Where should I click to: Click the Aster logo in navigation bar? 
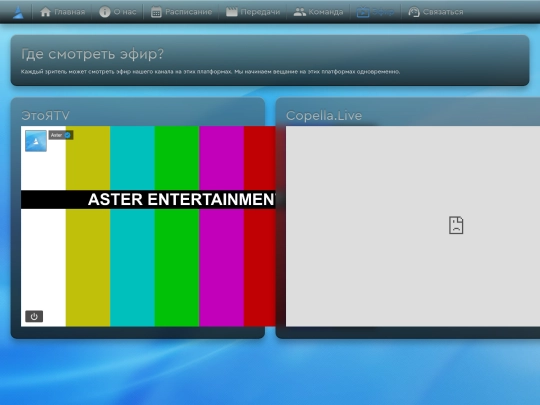(18, 12)
